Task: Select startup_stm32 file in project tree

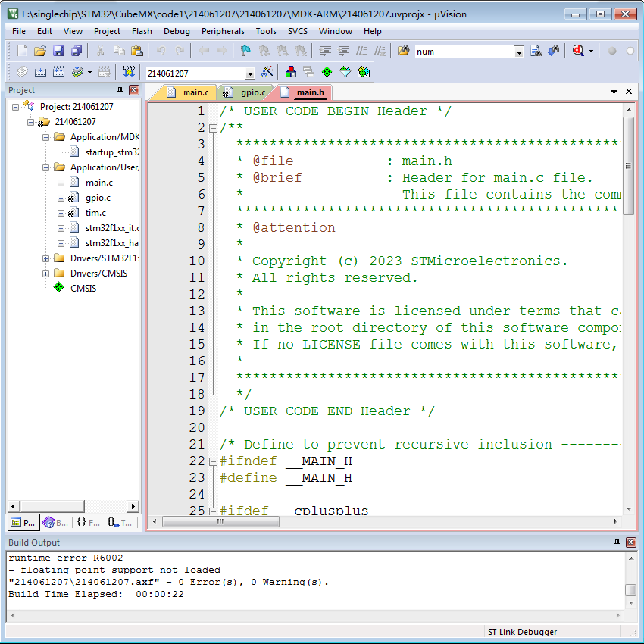Action: (x=112, y=152)
